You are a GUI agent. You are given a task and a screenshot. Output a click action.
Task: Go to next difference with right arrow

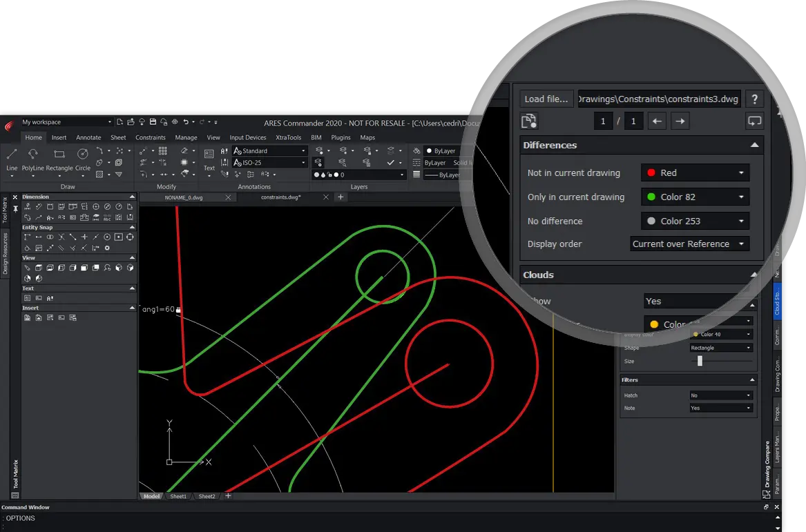point(680,121)
